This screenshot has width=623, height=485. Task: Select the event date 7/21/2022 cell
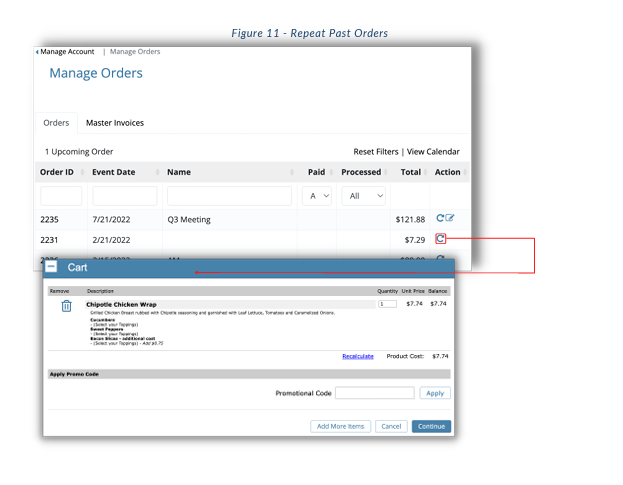111,219
